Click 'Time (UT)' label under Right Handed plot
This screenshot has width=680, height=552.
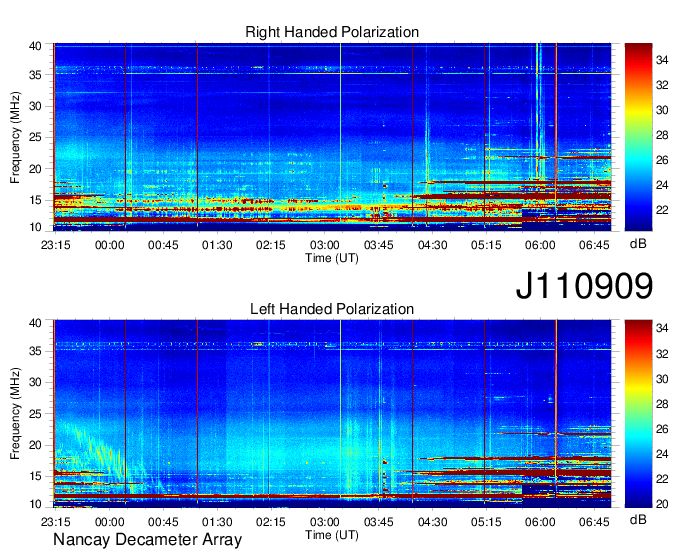click(x=332, y=258)
